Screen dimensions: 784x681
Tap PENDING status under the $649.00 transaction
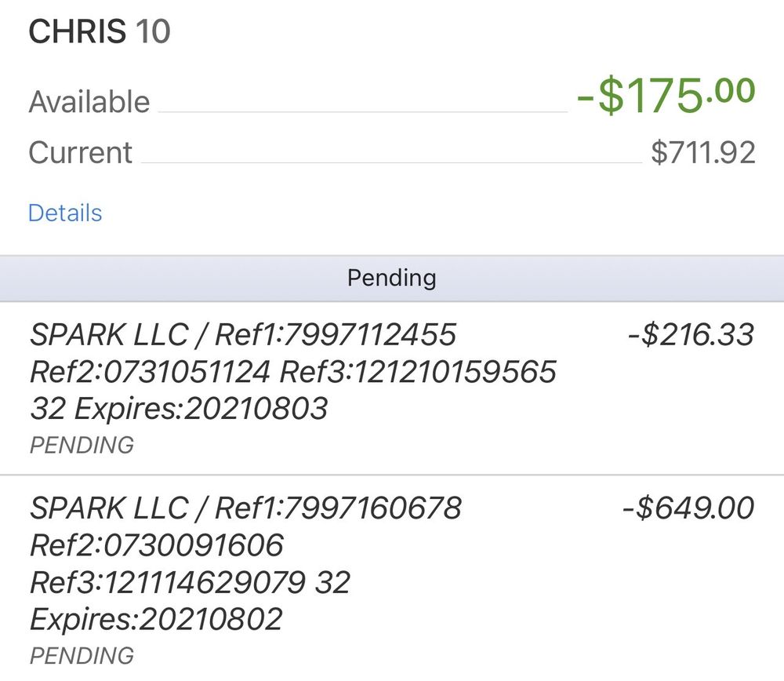click(x=82, y=655)
